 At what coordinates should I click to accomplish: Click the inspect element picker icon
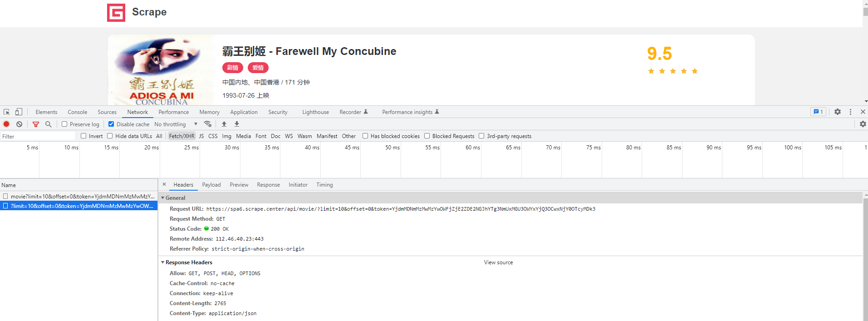[x=6, y=112]
